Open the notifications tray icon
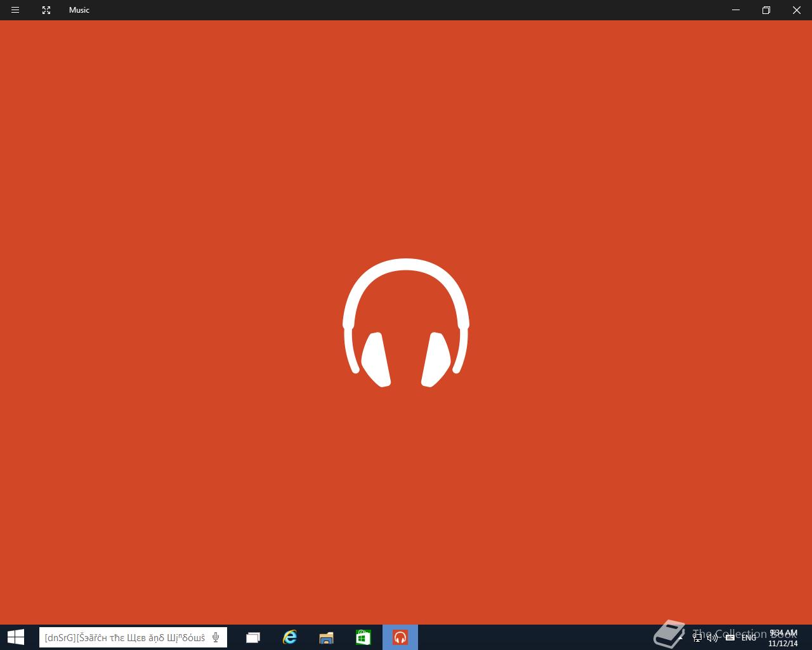 (x=730, y=637)
